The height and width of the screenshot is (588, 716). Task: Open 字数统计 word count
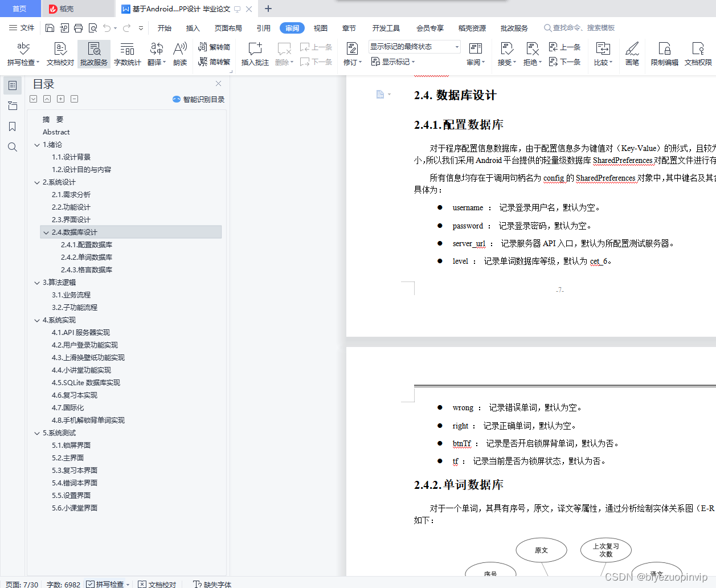click(127, 54)
